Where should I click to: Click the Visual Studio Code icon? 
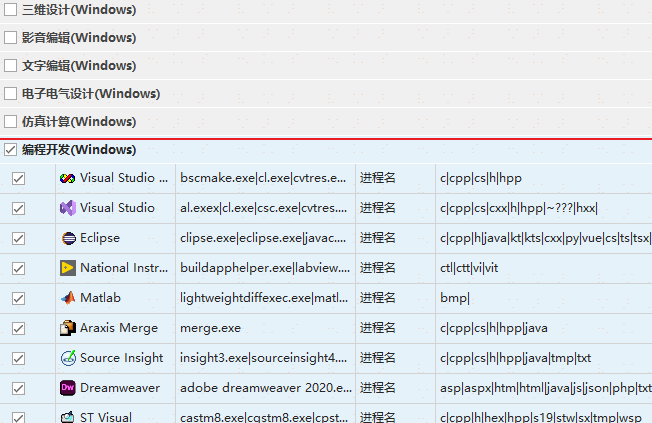click(67, 178)
